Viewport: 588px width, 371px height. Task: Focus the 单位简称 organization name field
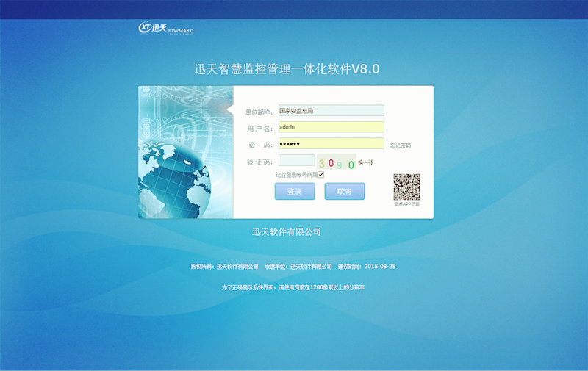pos(331,111)
